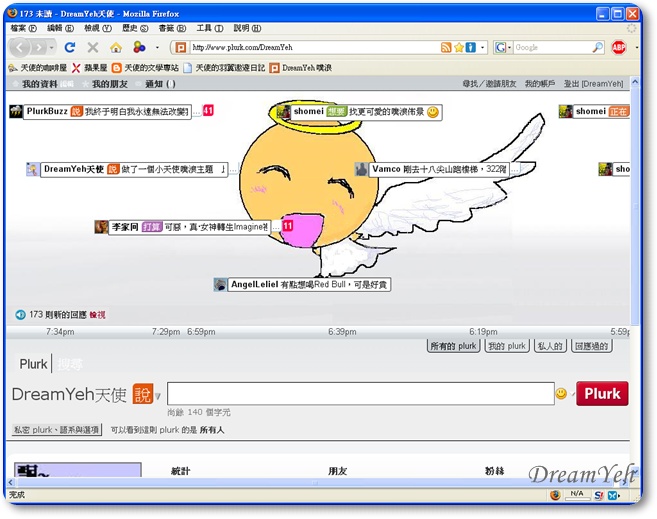Click the Adblock Plus ABP icon
This screenshot has width=657, height=519.
618,47
